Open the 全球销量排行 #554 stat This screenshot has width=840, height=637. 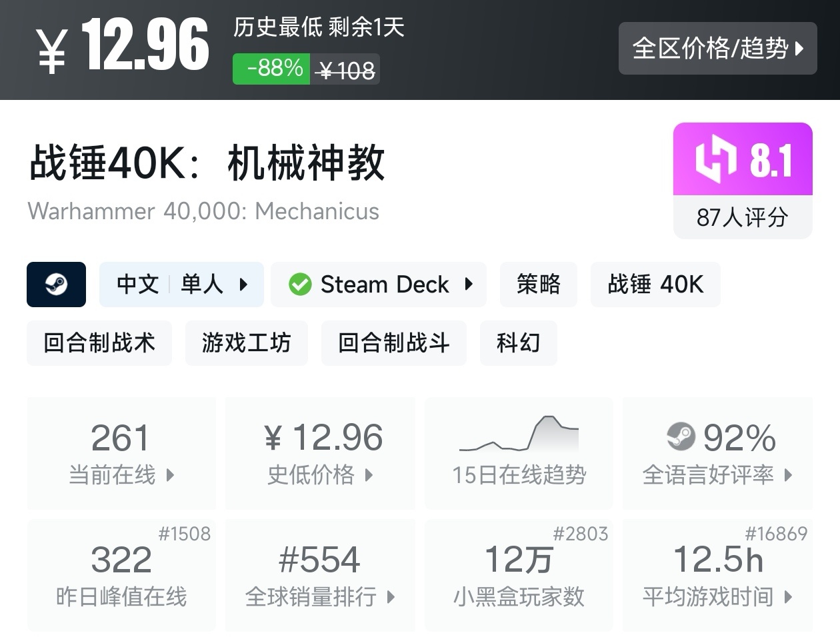(320, 575)
